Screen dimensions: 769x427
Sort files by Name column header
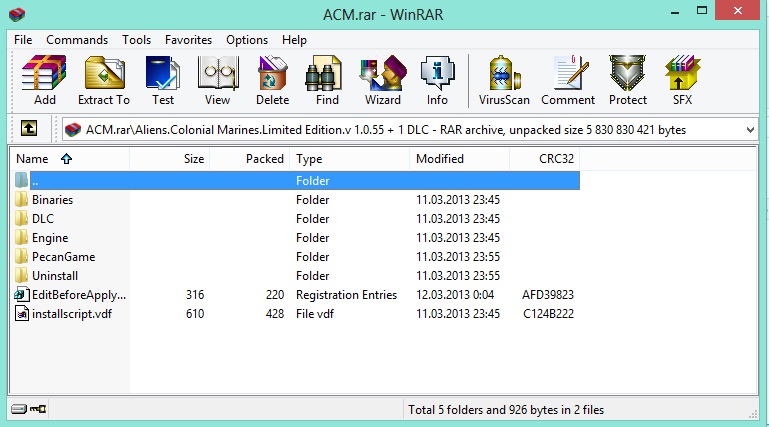point(32,159)
